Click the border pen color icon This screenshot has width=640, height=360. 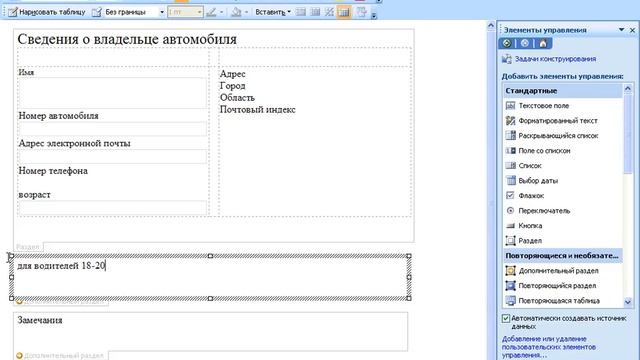point(211,12)
